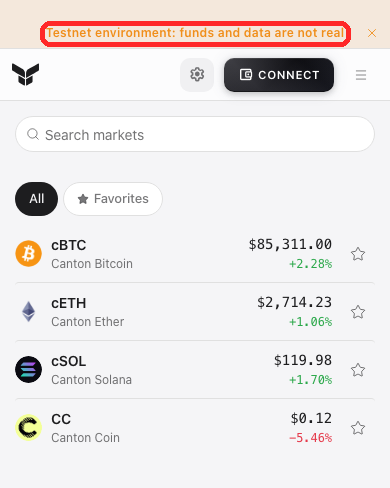Click the cSOL Solana coin icon
Viewport: 390px width, 488px height.
[x=29, y=369]
